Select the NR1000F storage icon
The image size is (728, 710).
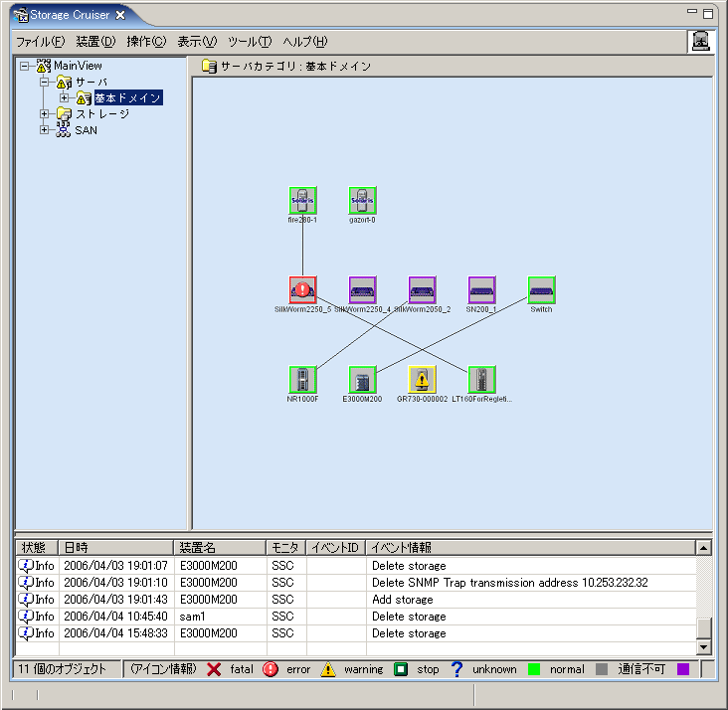point(302,380)
